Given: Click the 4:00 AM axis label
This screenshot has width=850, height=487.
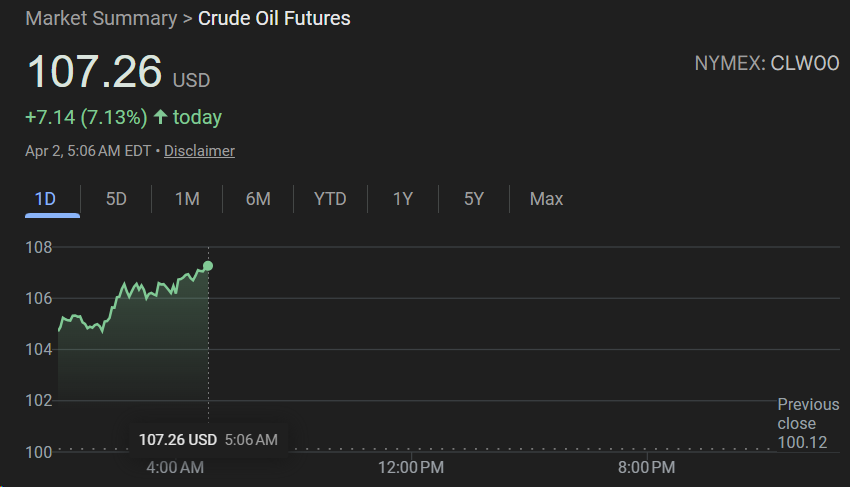Looking at the screenshot, I should [x=175, y=468].
